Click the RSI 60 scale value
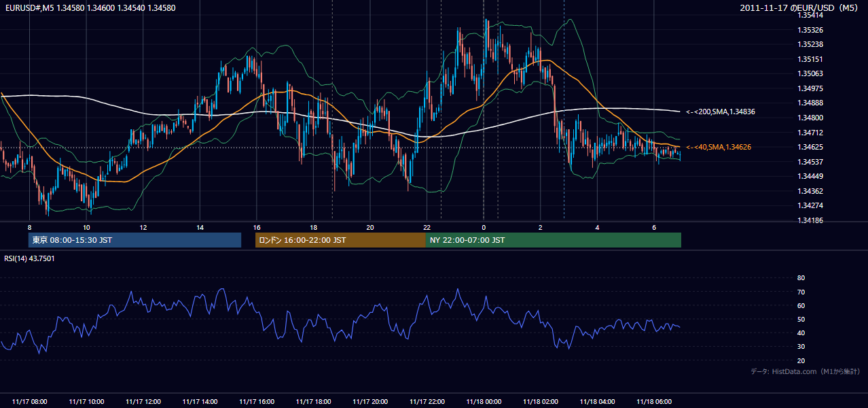 [801, 305]
